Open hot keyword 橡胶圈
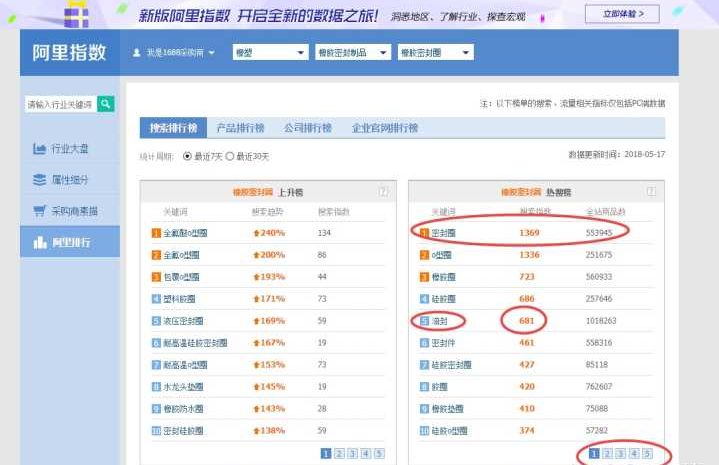 pos(443,277)
